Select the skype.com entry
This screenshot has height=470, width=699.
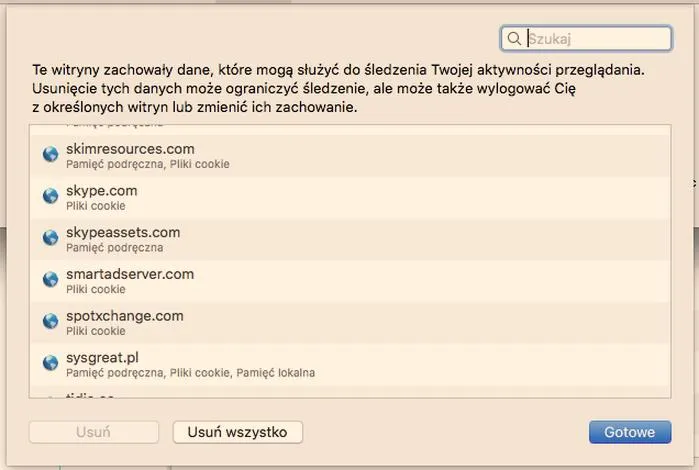pyautogui.click(x=350, y=198)
